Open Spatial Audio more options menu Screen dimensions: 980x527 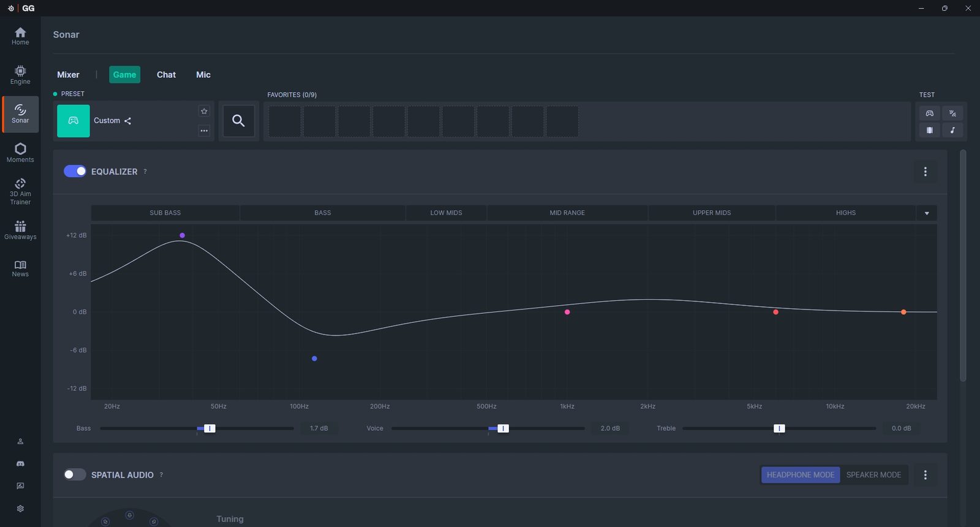925,475
